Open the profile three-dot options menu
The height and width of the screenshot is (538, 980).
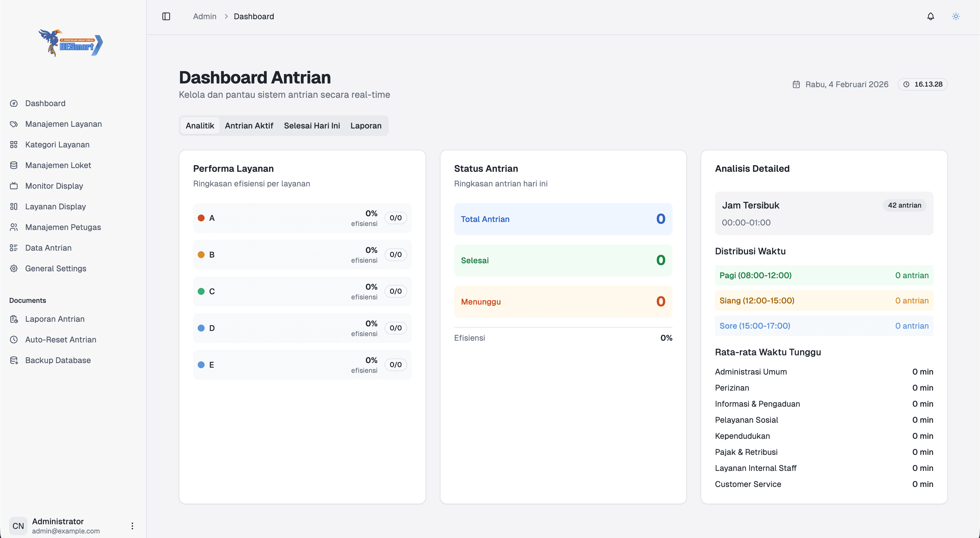tap(132, 526)
